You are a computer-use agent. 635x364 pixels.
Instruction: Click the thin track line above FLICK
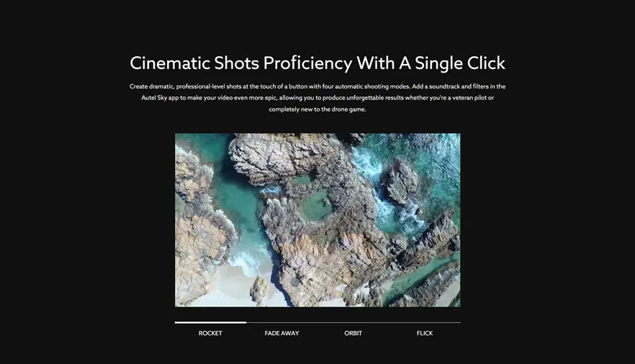(425, 322)
